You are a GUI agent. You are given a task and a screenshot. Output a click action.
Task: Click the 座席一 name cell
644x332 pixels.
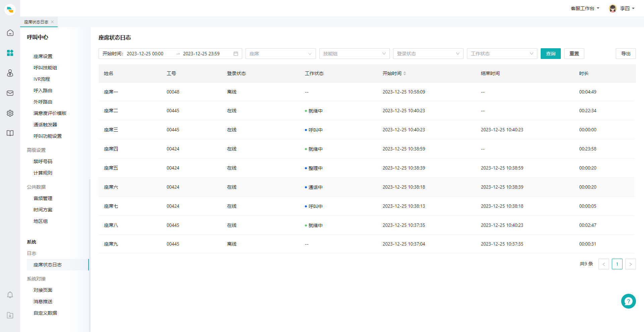pyautogui.click(x=111, y=92)
